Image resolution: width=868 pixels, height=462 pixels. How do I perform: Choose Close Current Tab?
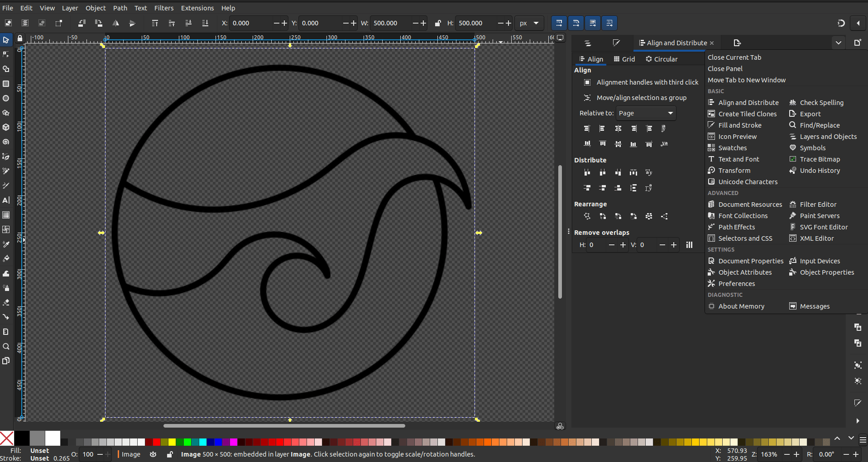(x=734, y=57)
